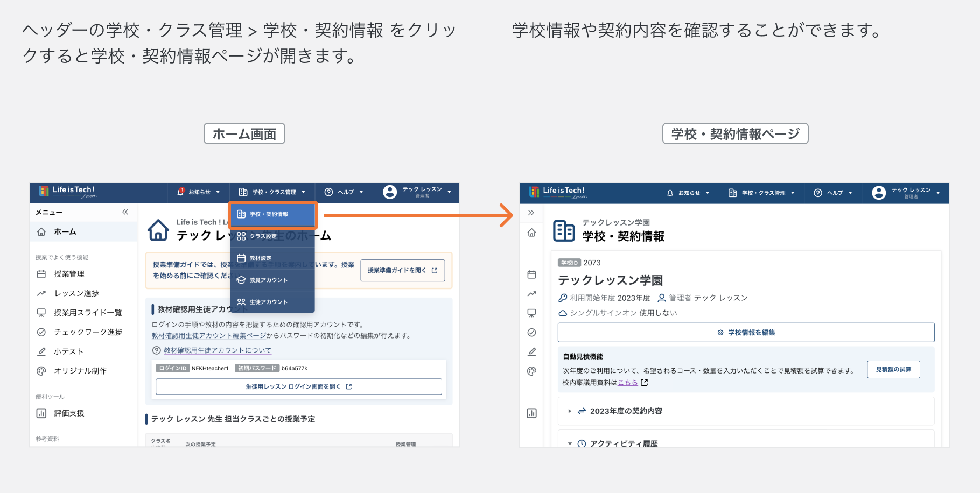Expand the collapsed sidebar with the » chevron
This screenshot has height=493, width=980.
click(x=531, y=212)
